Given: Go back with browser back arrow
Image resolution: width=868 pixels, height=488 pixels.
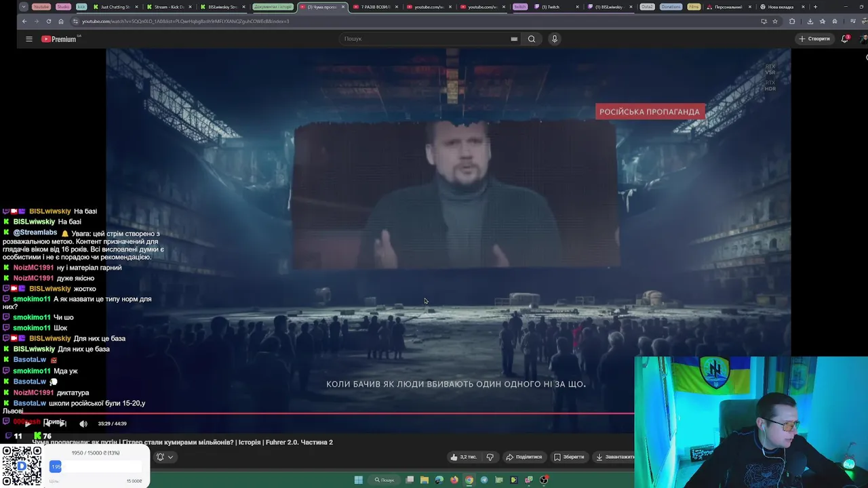Looking at the screenshot, I should coord(24,21).
